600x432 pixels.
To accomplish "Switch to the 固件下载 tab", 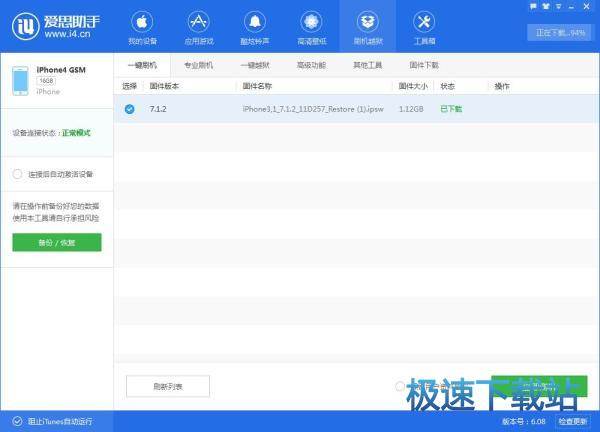I will [424, 65].
